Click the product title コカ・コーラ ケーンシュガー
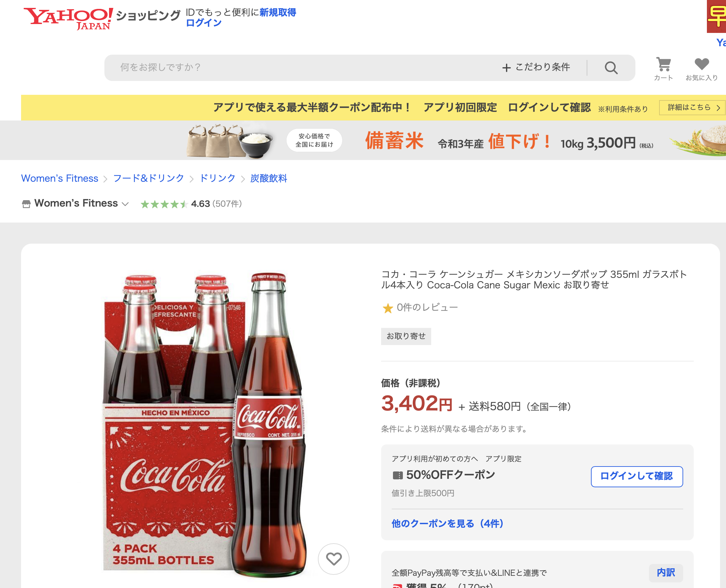This screenshot has width=726, height=588. point(534,280)
